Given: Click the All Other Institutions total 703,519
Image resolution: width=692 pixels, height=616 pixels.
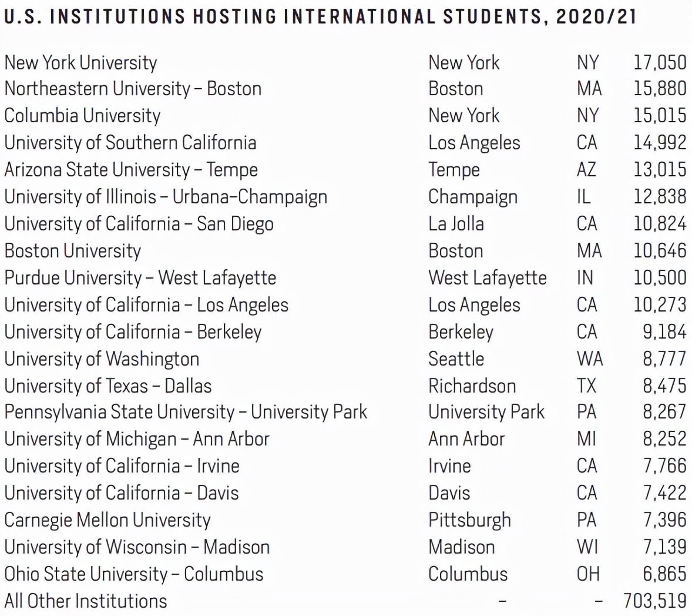Looking at the screenshot, I should click(x=654, y=601).
